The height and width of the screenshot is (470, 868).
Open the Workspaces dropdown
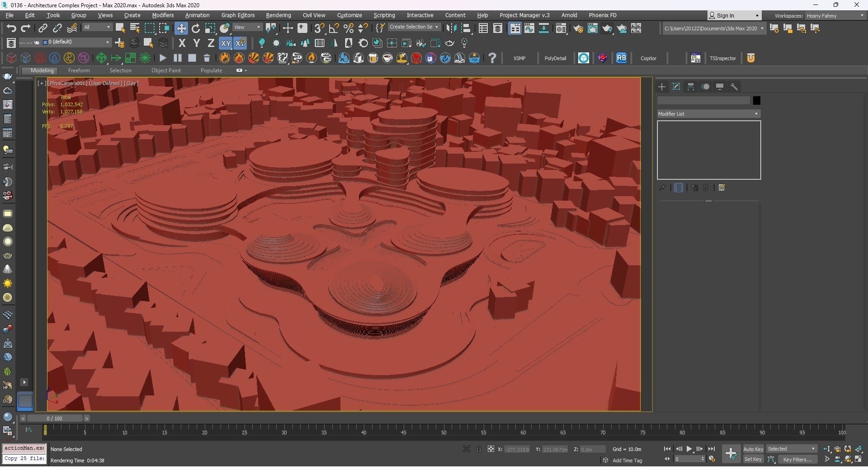pos(835,16)
